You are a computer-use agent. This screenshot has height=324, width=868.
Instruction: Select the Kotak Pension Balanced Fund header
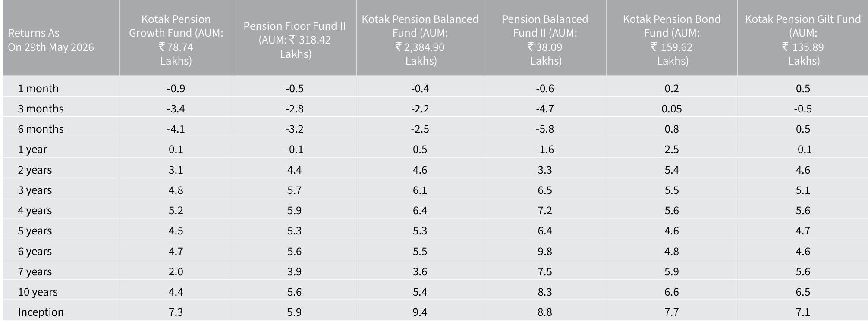click(x=420, y=40)
